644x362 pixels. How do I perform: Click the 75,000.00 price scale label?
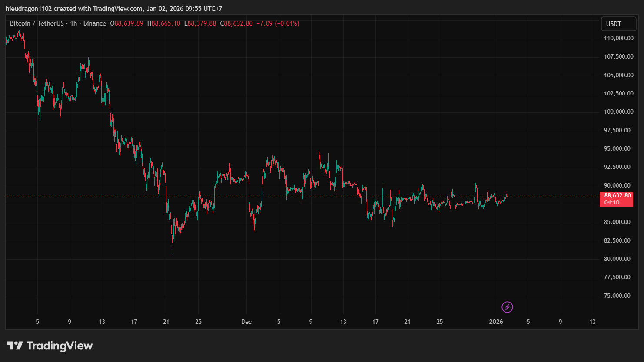[x=617, y=296]
